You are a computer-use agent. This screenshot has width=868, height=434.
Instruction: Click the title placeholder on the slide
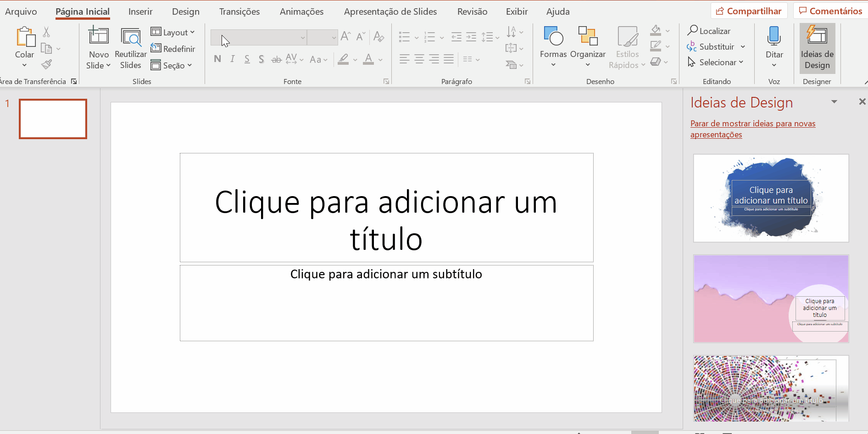pyautogui.click(x=386, y=208)
